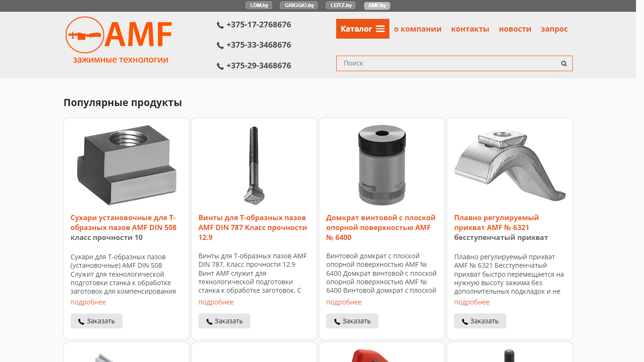
Task: Click Заказать button for clamp № 6321
Action: (480, 321)
